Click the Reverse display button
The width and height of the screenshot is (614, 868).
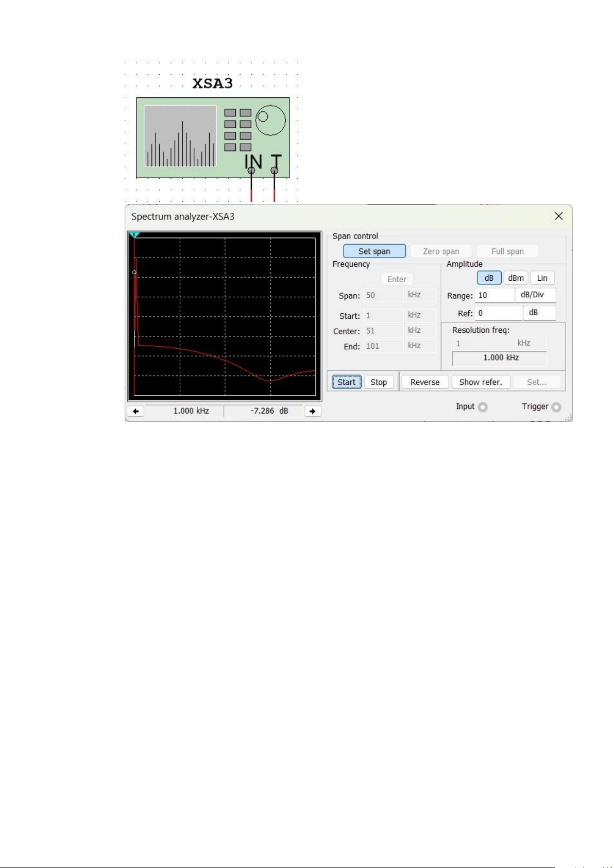pyautogui.click(x=425, y=382)
